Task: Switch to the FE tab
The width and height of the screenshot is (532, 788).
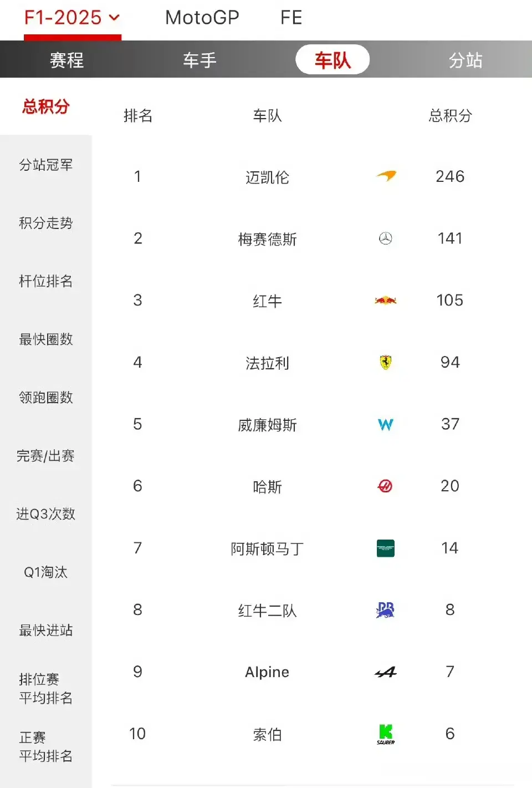Action: 291,18
